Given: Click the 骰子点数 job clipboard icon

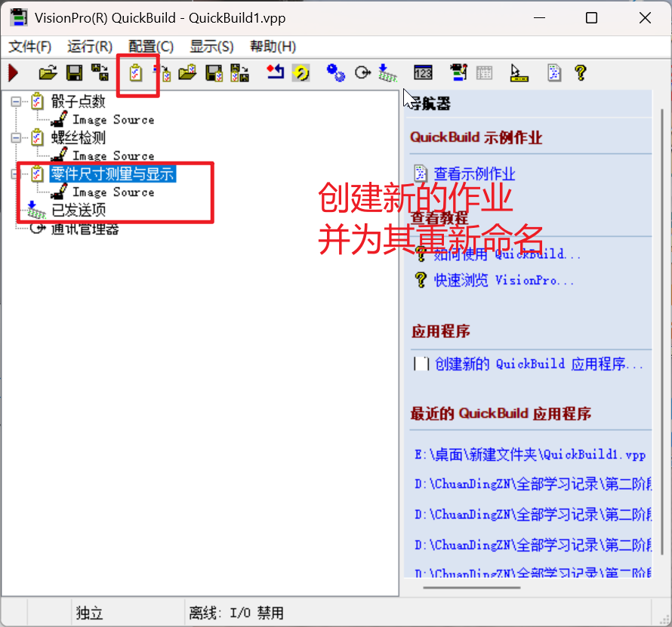Looking at the screenshot, I should tap(37, 102).
